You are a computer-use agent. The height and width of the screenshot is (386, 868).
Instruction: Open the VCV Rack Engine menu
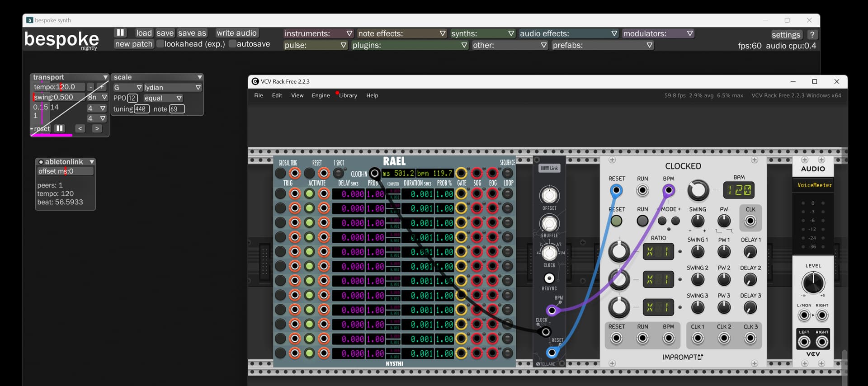[x=321, y=95]
